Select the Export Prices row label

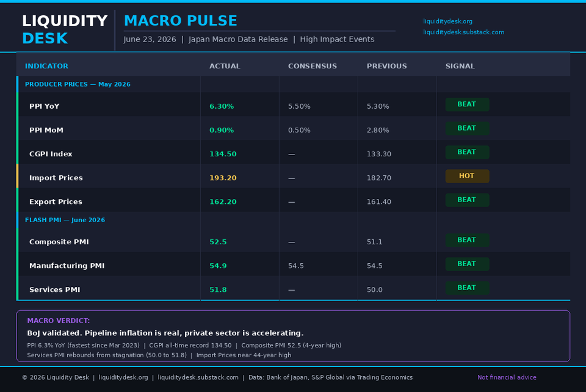coord(56,201)
